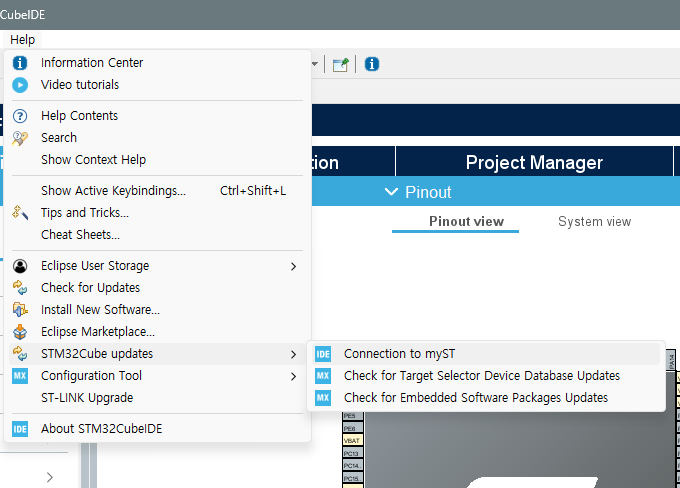Viewport: 680px width, 488px height.
Task: Expand the Eclipse User Storage submenu arrow
Action: [294, 266]
